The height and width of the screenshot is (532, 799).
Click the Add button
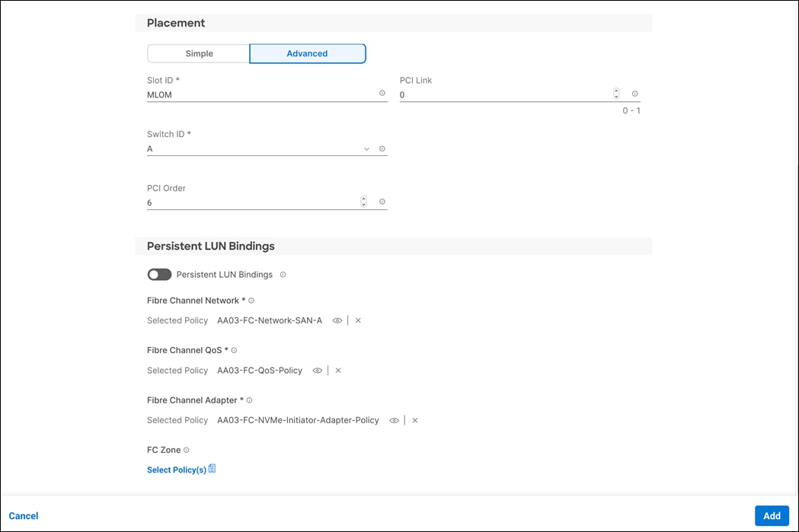point(772,515)
